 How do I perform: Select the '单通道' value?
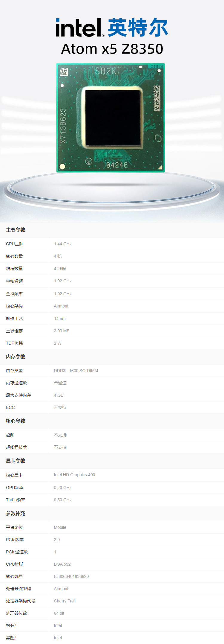tap(60, 383)
